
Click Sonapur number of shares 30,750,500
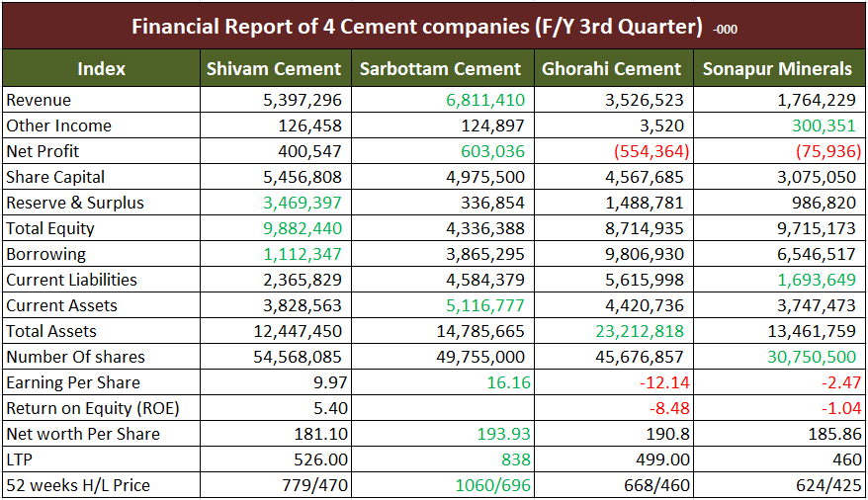(x=812, y=357)
